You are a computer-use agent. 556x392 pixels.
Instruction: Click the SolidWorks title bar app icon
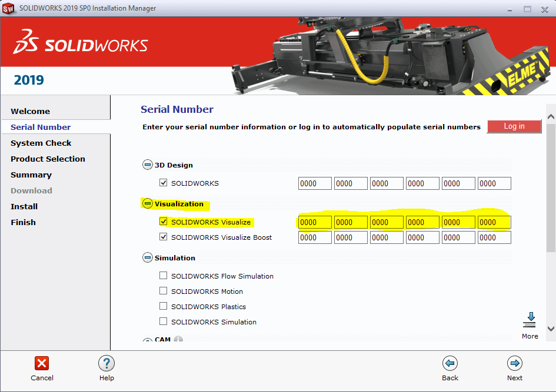[x=8, y=8]
